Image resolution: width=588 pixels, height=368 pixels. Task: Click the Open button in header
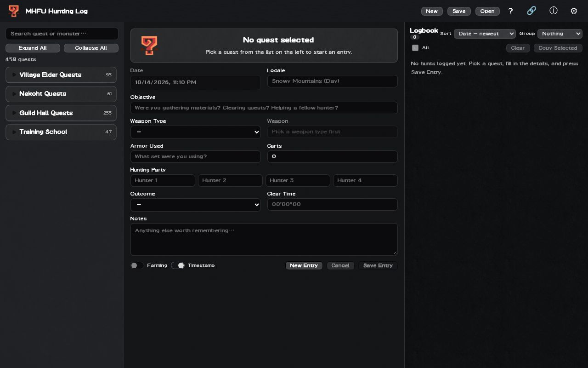pyautogui.click(x=487, y=11)
